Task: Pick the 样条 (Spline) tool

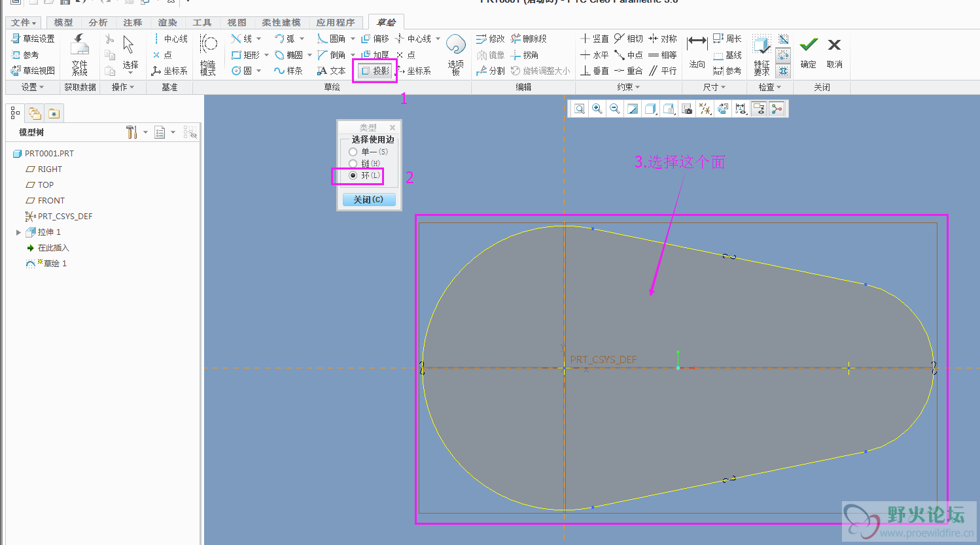Action: (289, 71)
